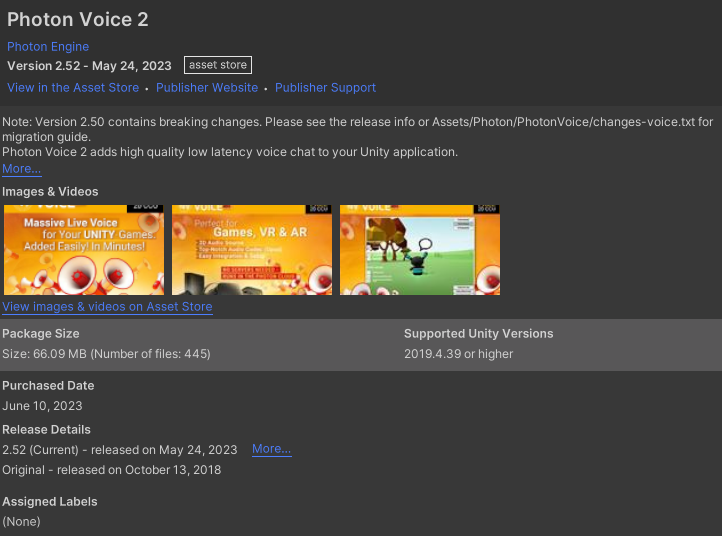
Task: Select the Images & Videos heading
Action: (x=50, y=192)
